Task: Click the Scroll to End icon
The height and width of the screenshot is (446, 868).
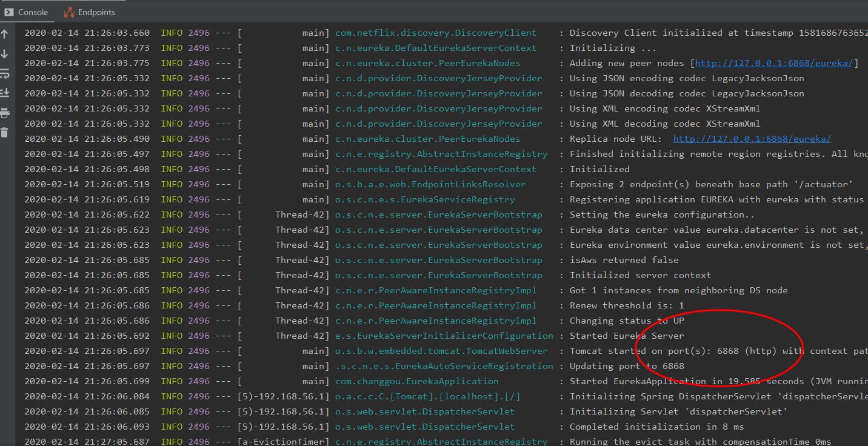Action: tap(5, 93)
